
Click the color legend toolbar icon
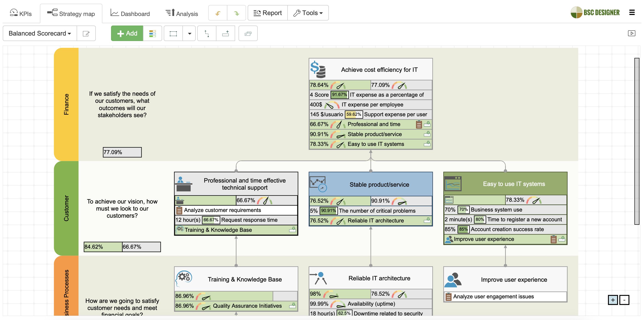coord(152,33)
